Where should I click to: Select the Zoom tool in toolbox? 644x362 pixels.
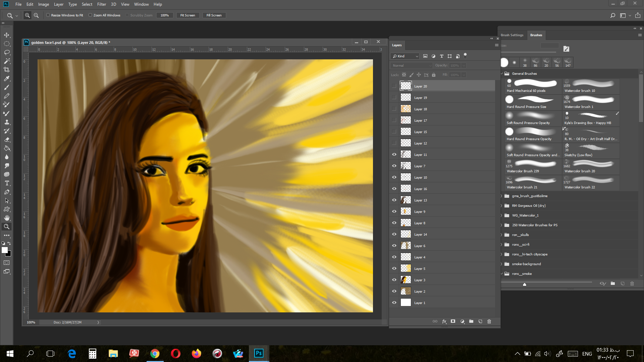click(7, 227)
